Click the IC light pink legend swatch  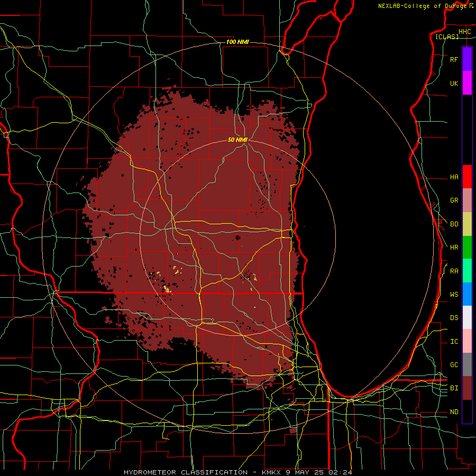click(x=467, y=341)
